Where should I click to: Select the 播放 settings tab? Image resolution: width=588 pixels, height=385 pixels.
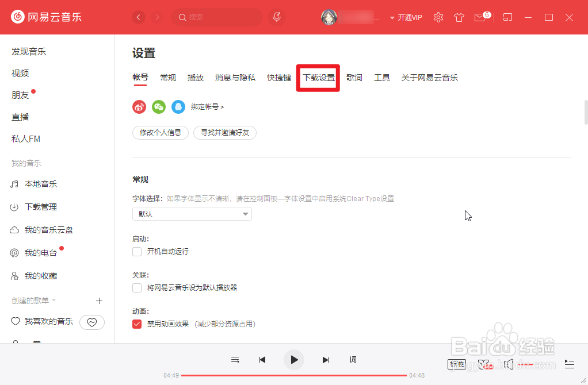[196, 78]
